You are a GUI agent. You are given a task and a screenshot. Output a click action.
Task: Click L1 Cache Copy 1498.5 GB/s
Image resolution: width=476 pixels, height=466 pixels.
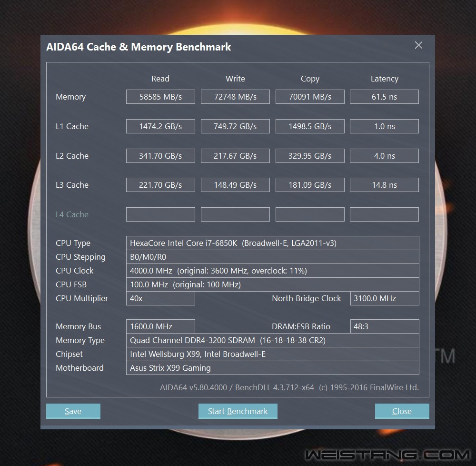[x=310, y=126]
